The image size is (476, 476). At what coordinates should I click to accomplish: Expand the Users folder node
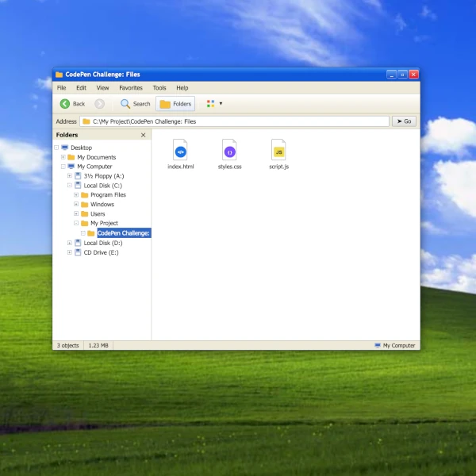click(76, 213)
